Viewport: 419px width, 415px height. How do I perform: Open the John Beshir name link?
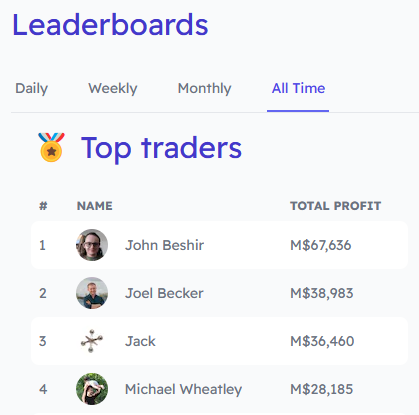pyautogui.click(x=164, y=245)
